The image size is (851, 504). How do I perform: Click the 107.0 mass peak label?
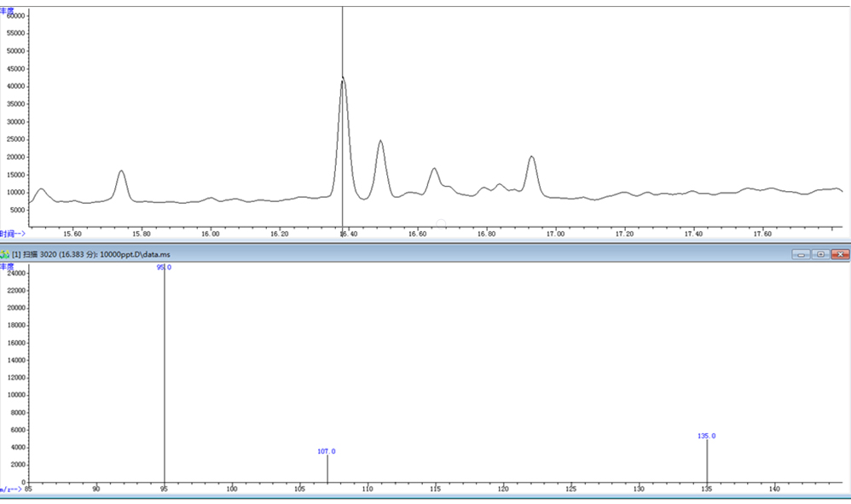click(327, 451)
